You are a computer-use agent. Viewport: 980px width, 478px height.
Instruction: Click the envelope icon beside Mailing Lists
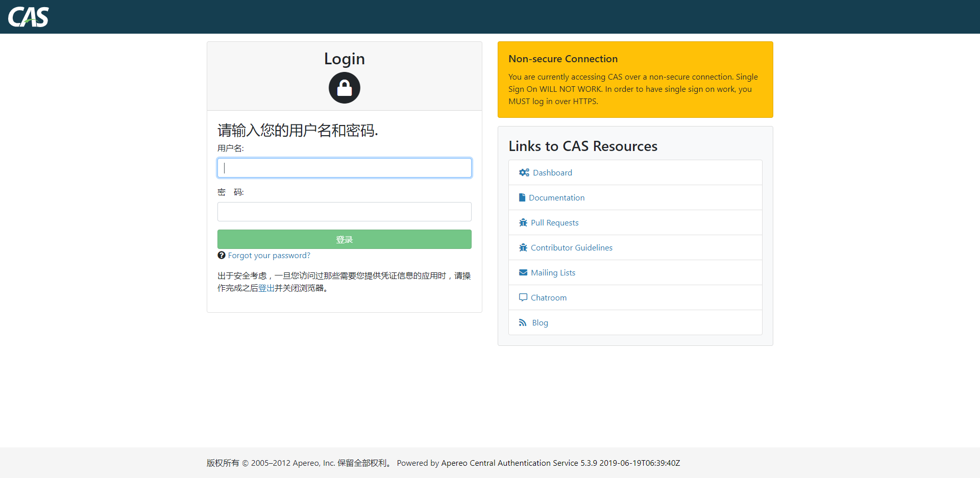(x=523, y=272)
